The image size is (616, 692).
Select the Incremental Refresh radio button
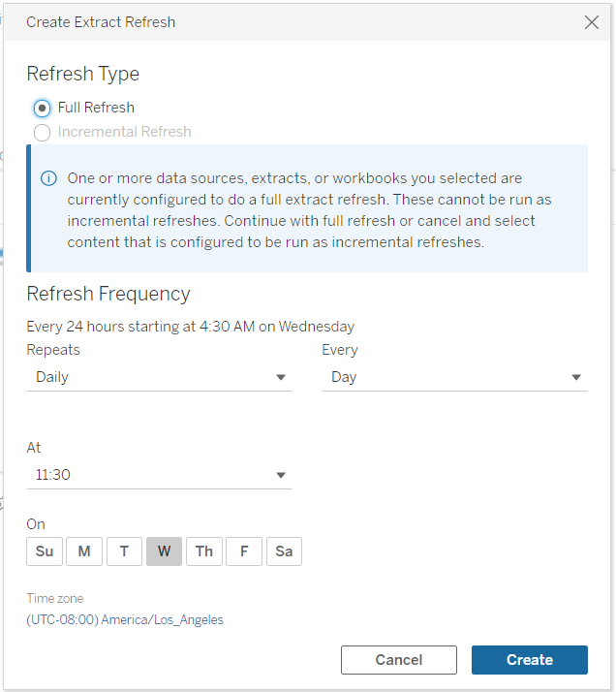(43, 133)
